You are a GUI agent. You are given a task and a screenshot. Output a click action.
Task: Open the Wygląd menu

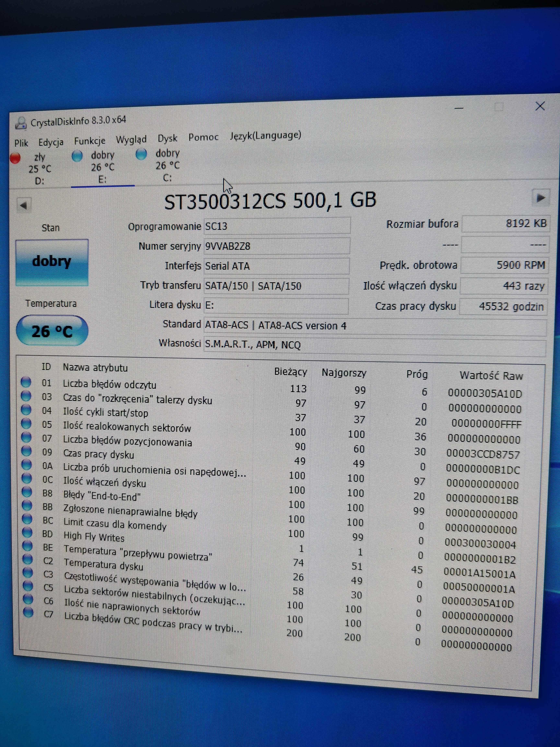point(131,140)
